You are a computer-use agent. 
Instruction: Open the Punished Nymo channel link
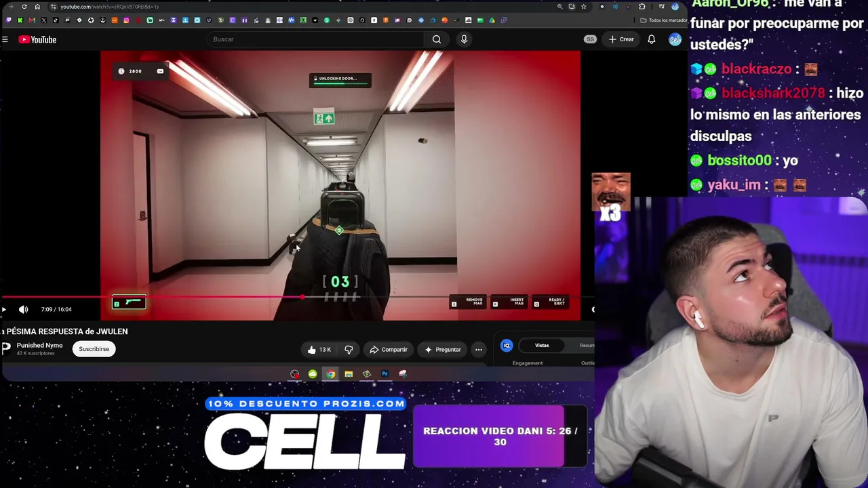pyautogui.click(x=39, y=346)
